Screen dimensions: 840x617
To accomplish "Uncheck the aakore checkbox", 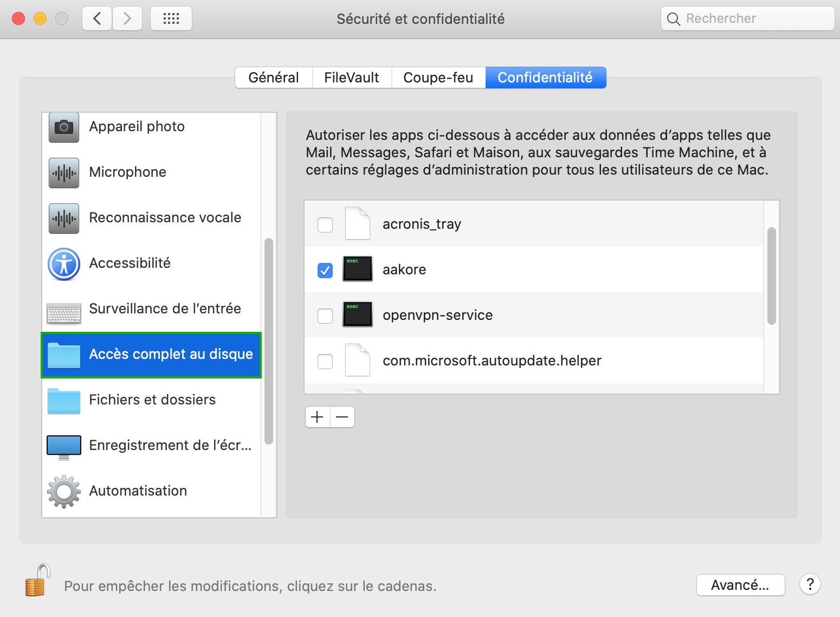I will click(325, 270).
